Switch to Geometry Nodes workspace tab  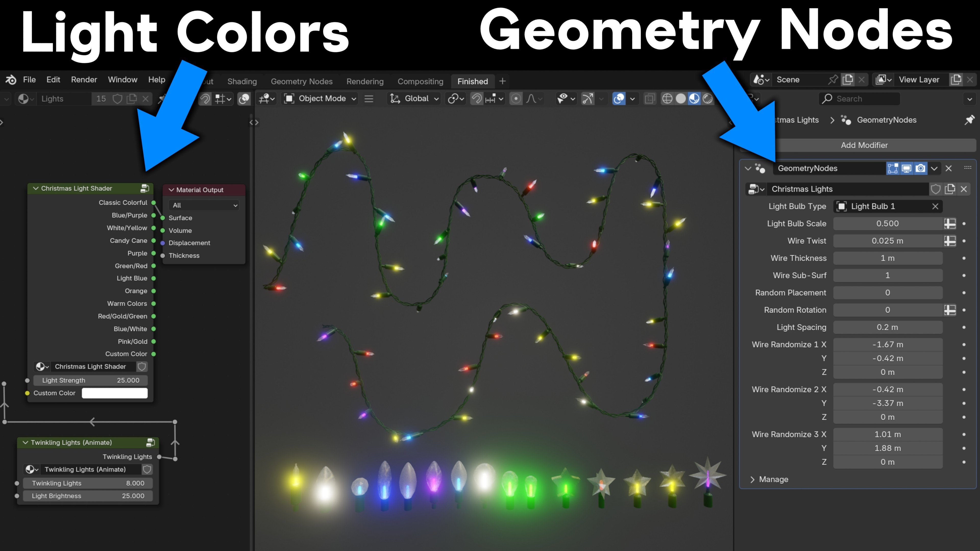301,81
